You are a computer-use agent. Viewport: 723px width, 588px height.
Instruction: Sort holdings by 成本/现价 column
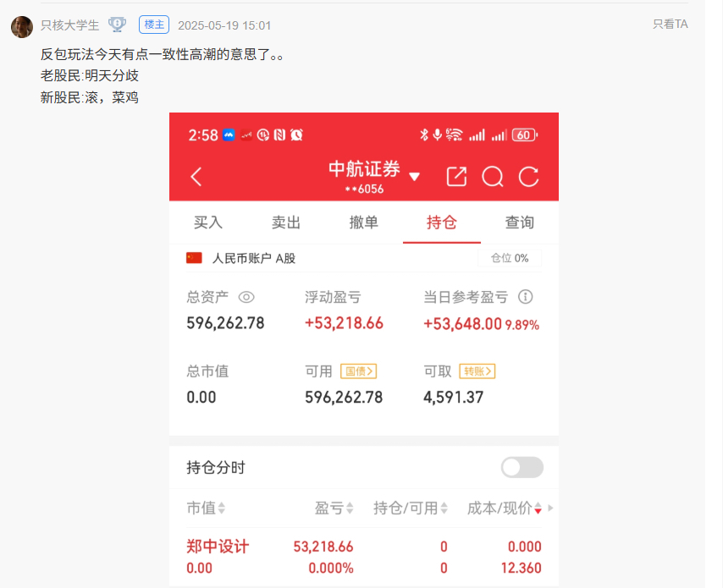pos(504,508)
